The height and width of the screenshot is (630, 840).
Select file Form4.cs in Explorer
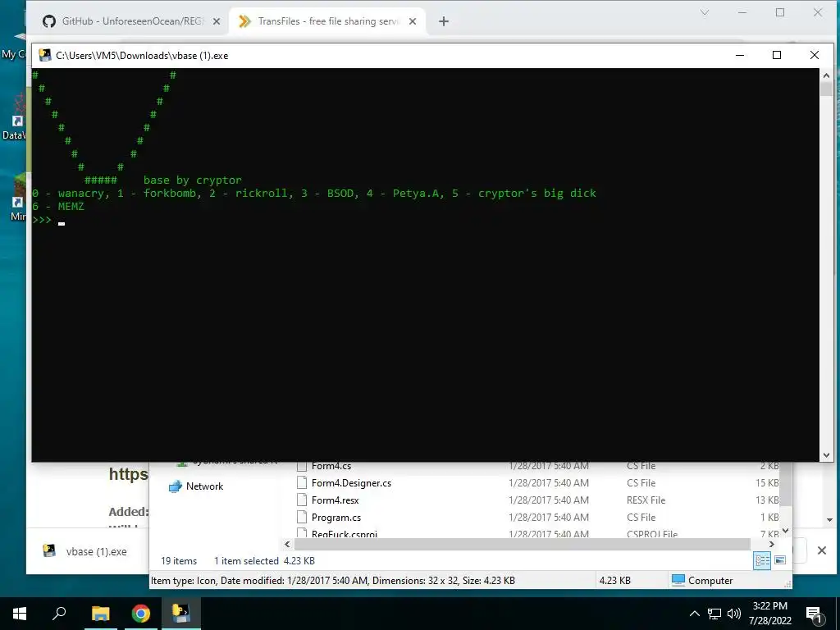[x=331, y=466]
